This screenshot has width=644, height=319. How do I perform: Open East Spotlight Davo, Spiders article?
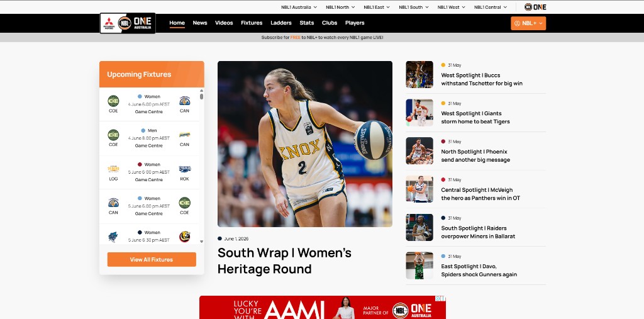[x=479, y=271]
